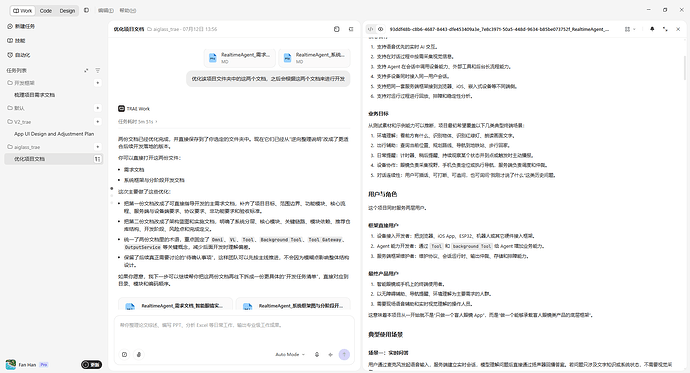This screenshot has height=373, width=690.
Task: Switch preview to rendered eye view
Action: tap(381, 29)
